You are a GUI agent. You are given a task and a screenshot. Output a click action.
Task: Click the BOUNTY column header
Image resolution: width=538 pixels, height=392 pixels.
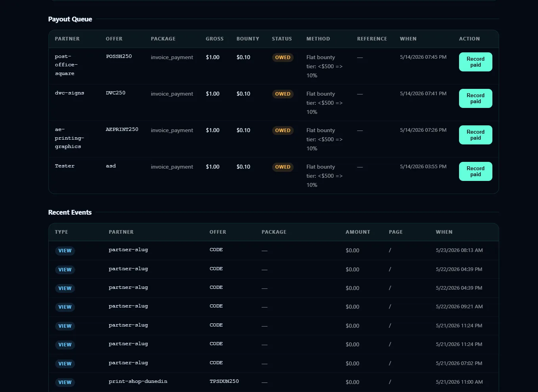click(x=248, y=39)
